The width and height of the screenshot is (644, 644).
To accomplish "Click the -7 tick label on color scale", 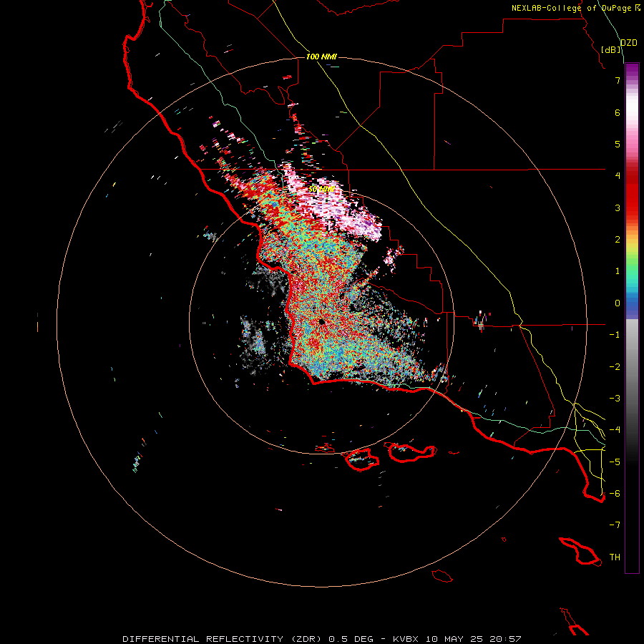I will (x=615, y=525).
